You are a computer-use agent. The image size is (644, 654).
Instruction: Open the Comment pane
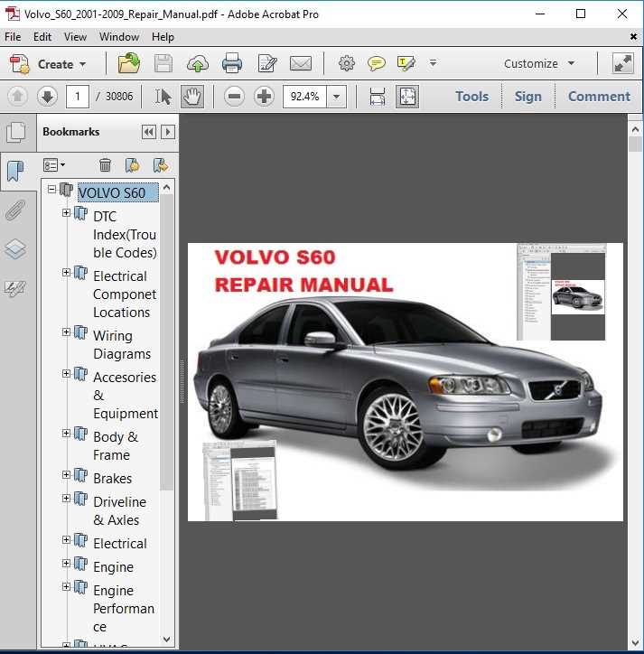click(x=599, y=97)
